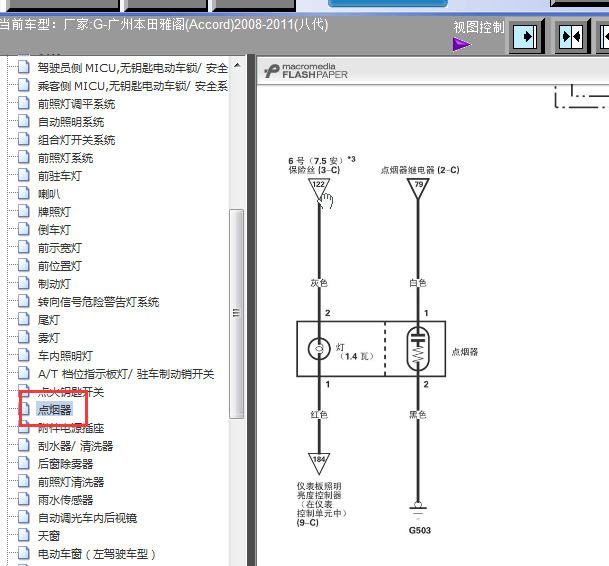Open 驾驶员侧 MICU 无钥匙电动车锁 entry
Viewport: 609px width, 566px height.
(132, 68)
